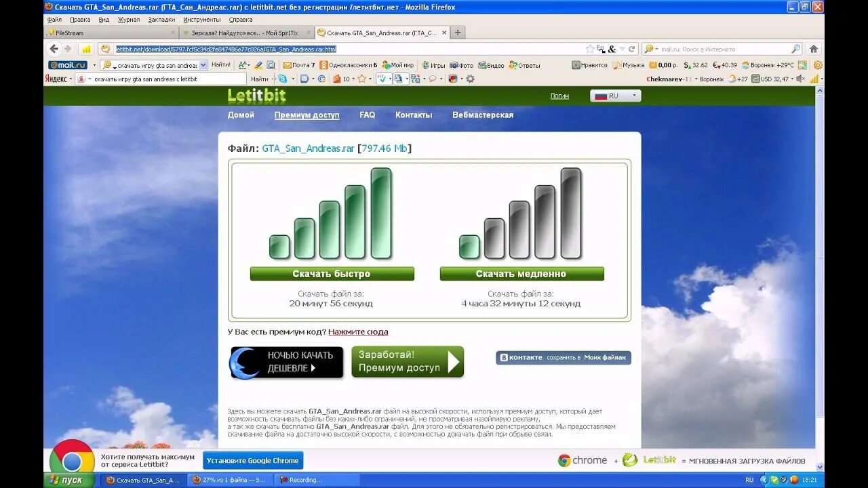Open Почта in Mail.ru toolbar
This screenshot has width=868, height=488.
coord(299,65)
